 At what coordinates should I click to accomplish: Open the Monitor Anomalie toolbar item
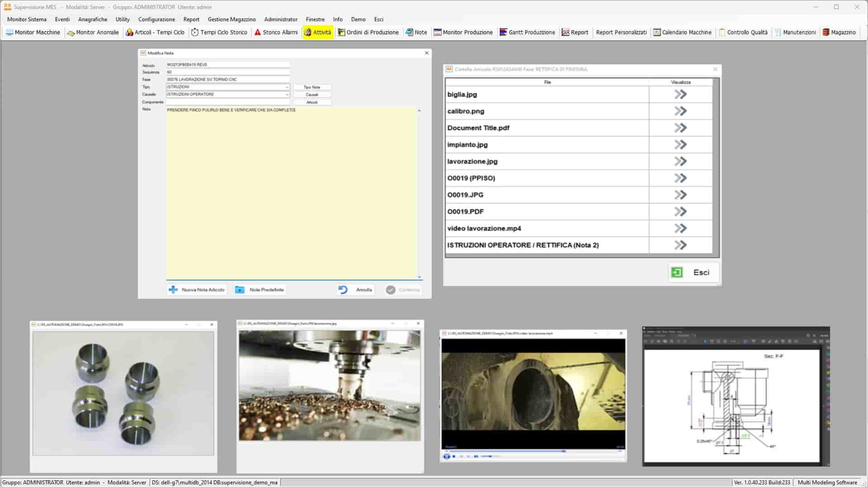click(93, 33)
